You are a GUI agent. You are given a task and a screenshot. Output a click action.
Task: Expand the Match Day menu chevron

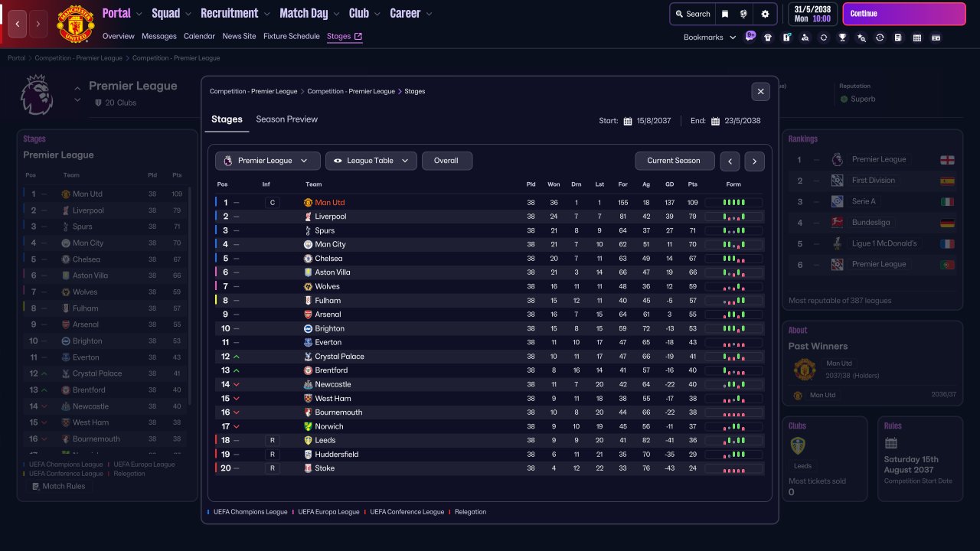pyautogui.click(x=336, y=14)
